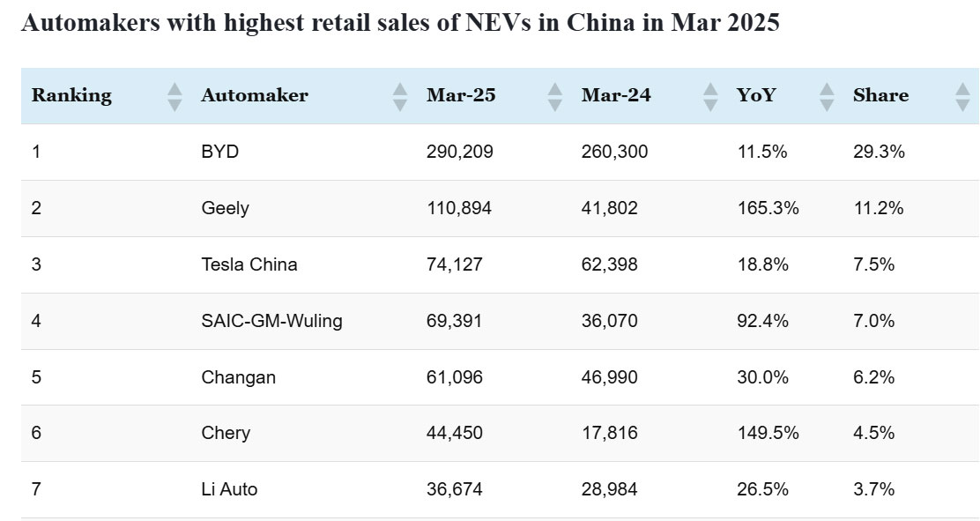Select the BYD automaker cell
The width and height of the screenshot is (980, 521).
tap(219, 152)
